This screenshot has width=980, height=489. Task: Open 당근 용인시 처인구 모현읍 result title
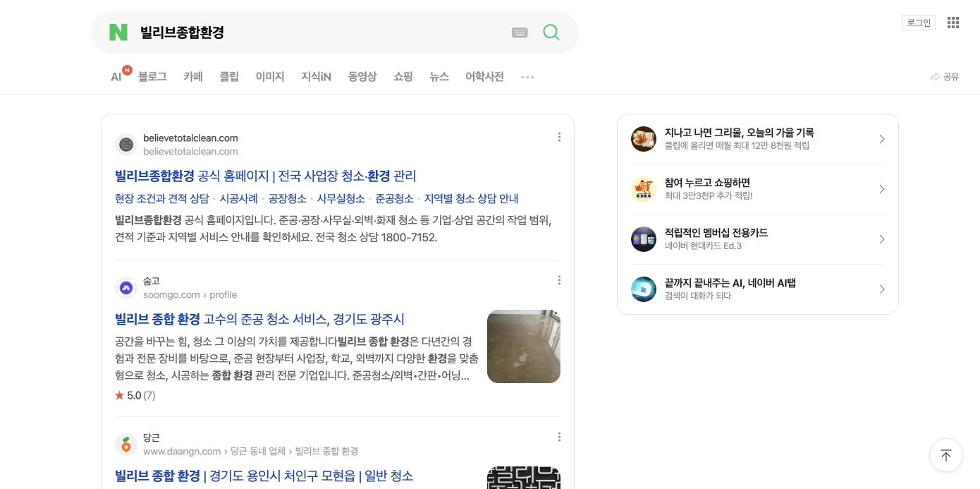(x=264, y=476)
